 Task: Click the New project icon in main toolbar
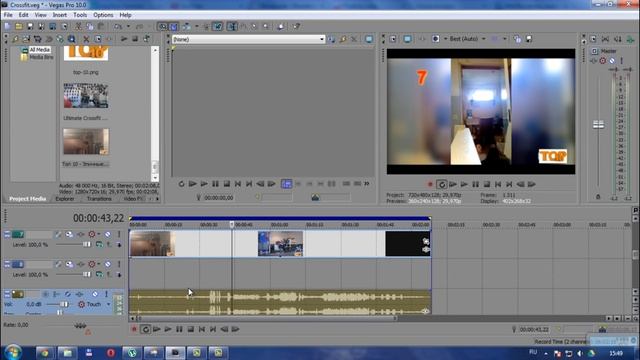pyautogui.click(x=7, y=27)
